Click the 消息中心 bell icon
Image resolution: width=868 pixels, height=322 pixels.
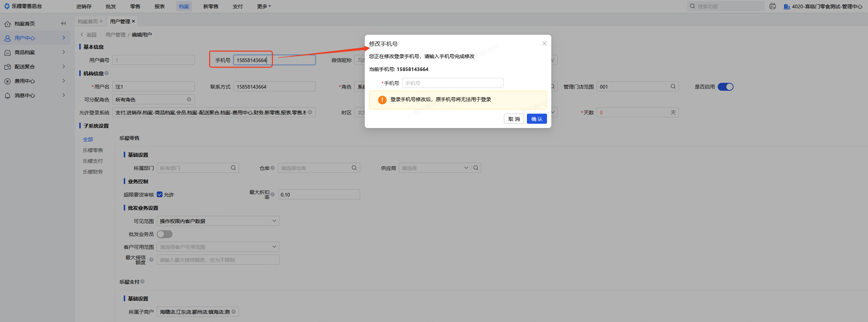coord(8,96)
